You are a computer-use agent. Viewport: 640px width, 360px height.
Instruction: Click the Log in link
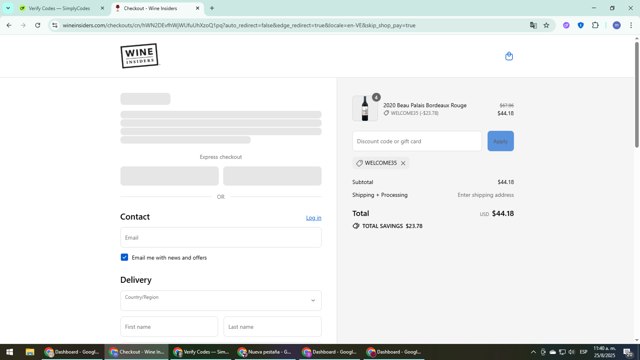click(313, 218)
